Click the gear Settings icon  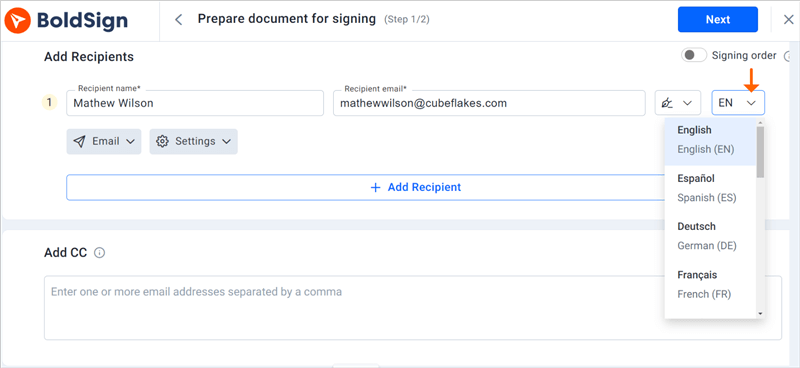pyautogui.click(x=162, y=141)
